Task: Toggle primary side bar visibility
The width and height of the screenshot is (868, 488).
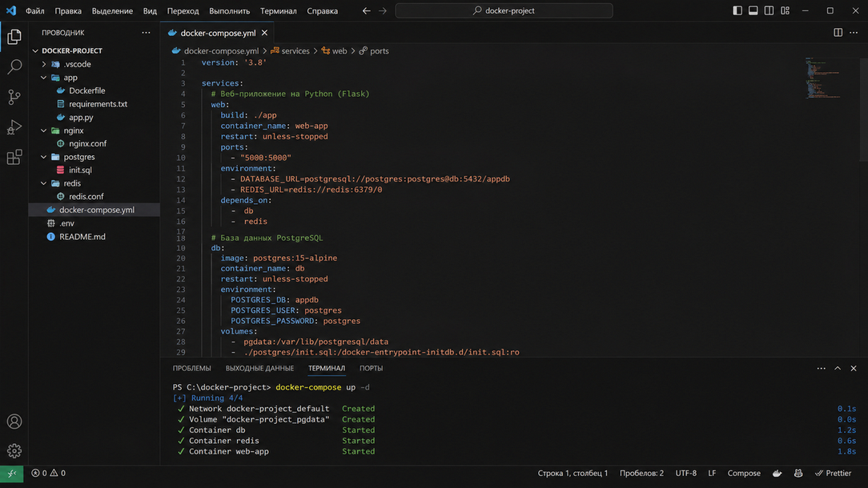Action: 737,10
